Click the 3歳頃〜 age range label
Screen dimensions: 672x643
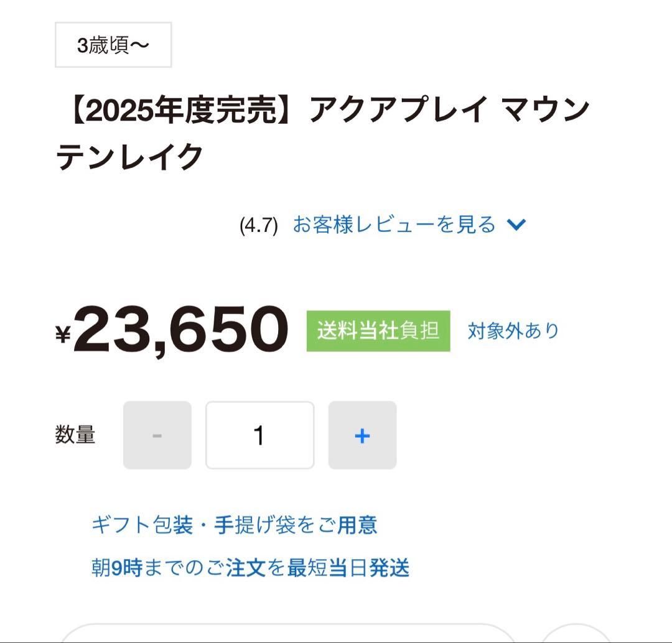pyautogui.click(x=112, y=44)
